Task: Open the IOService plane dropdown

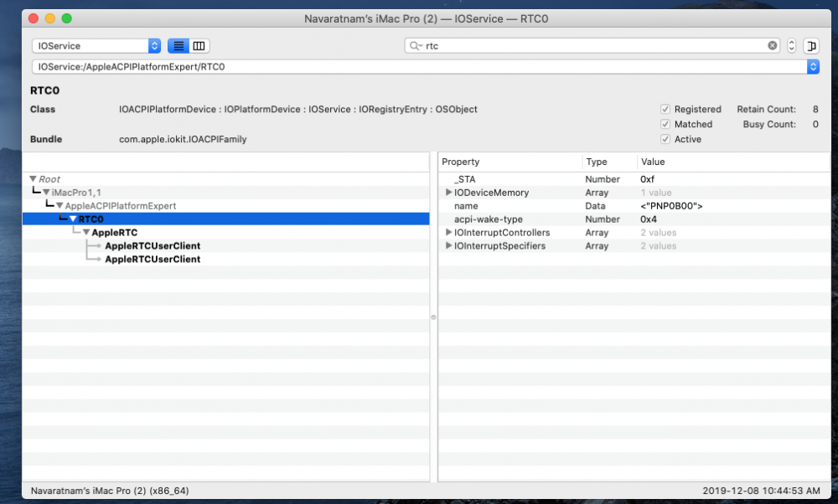Action: tap(96, 46)
